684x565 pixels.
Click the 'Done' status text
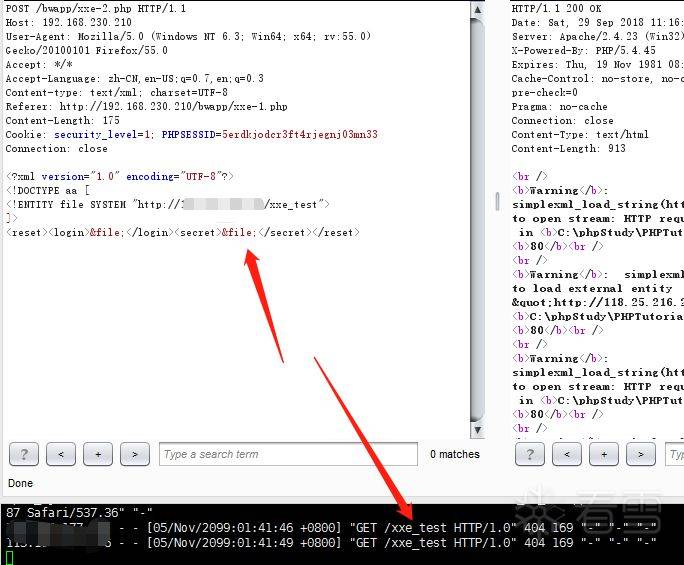click(x=21, y=483)
